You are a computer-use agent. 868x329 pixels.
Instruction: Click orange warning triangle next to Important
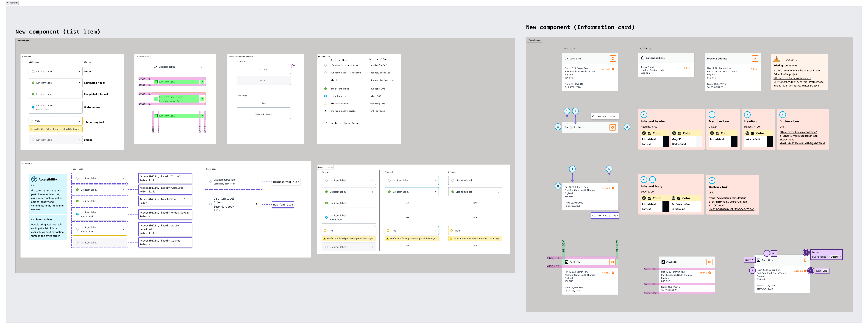point(776,59)
